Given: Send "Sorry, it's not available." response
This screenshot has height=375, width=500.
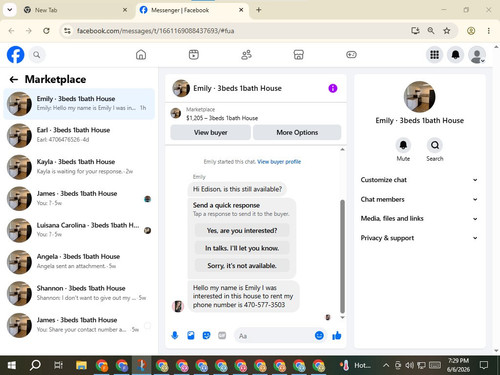Looking at the screenshot, I should click(242, 266).
